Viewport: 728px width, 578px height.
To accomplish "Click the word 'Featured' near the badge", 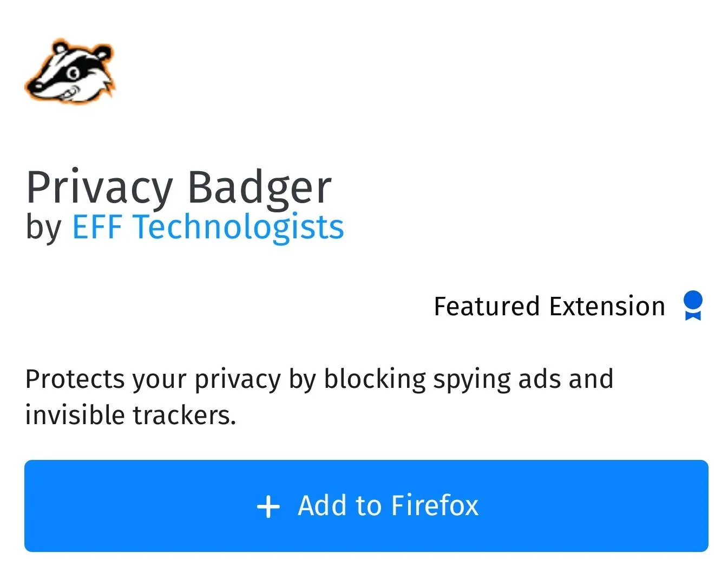I will pos(487,307).
